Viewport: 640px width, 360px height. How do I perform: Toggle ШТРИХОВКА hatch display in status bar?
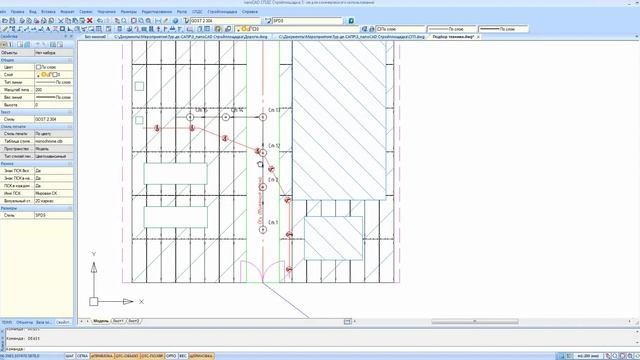pos(201,356)
